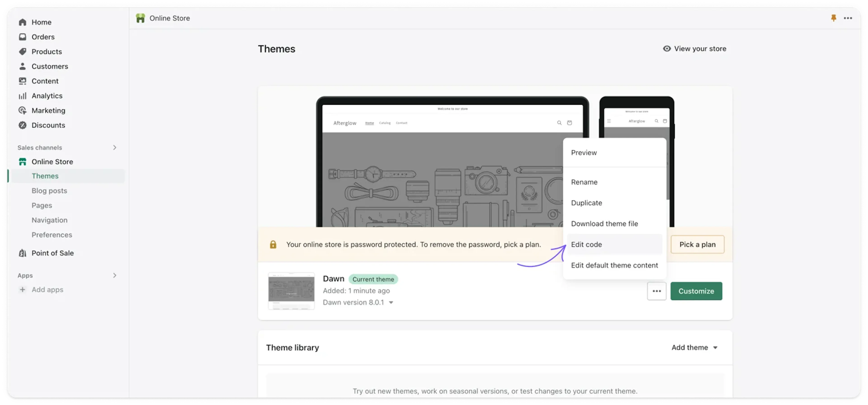Open Analytics bar chart icon
Viewport: 868px width, 405px height.
(23, 96)
